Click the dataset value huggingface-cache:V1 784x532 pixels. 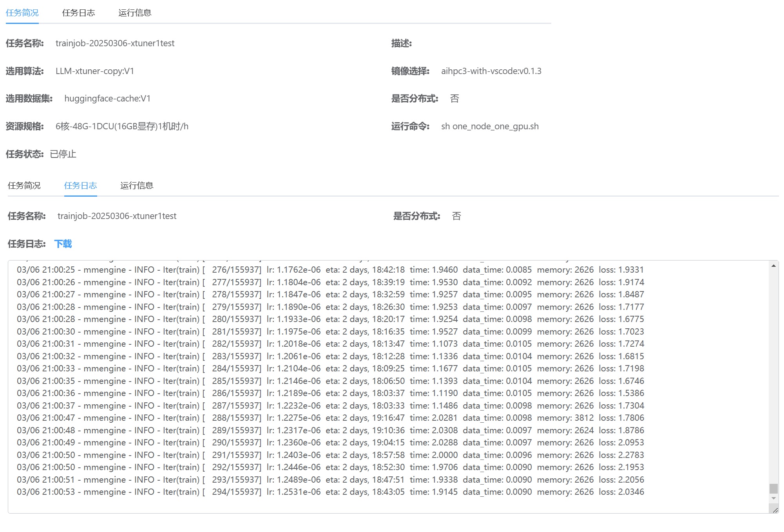[x=107, y=99]
